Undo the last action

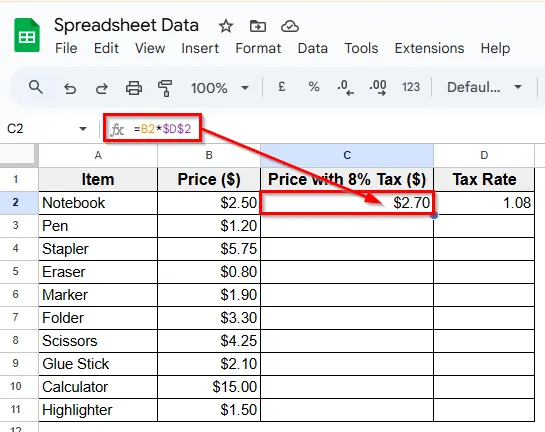(70, 88)
